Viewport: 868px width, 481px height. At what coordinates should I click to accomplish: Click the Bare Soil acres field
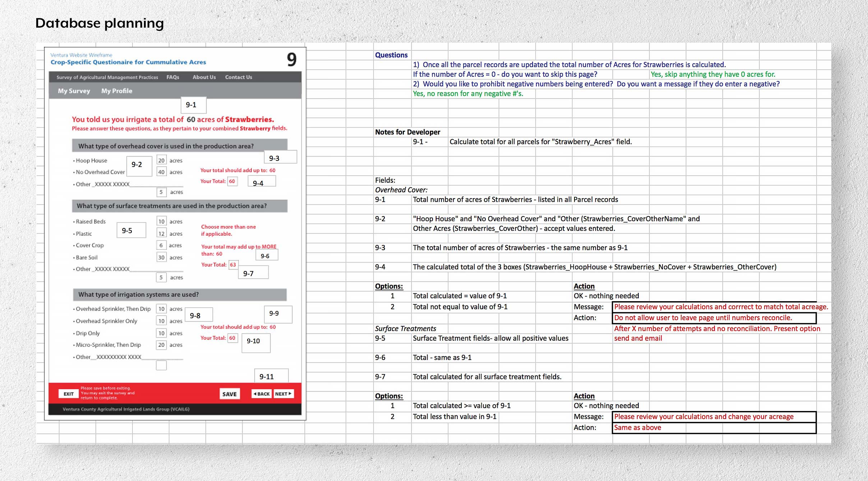point(162,257)
